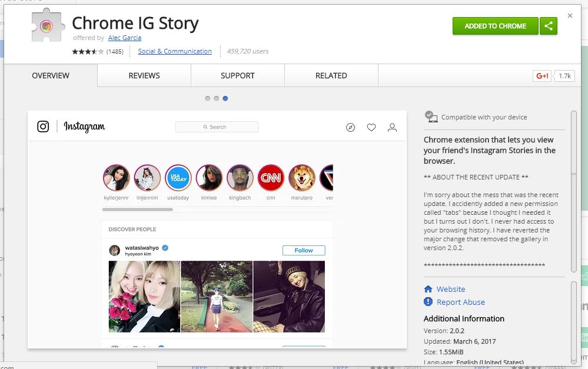This screenshot has height=369, width=588.
Task: Click the stories horizontal scrollbar
Action: click(x=138, y=210)
